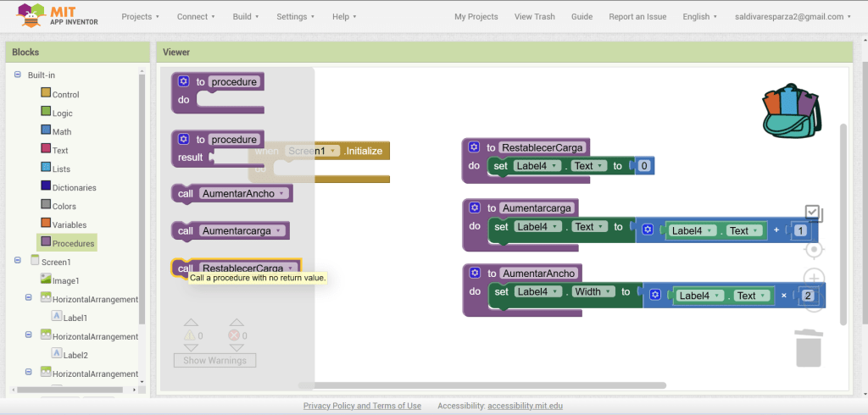Click the gear icon on AumentarAncho procedure

pyautogui.click(x=474, y=274)
